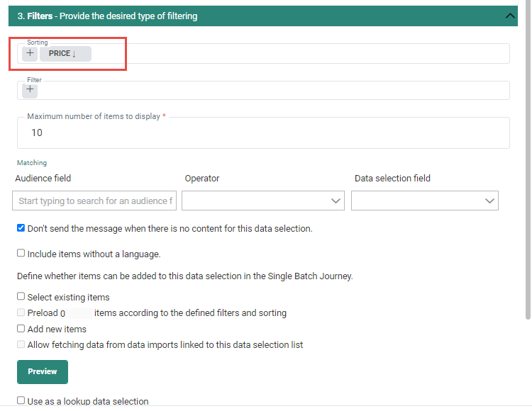Check the Select existing items option
This screenshot has height=411, width=532.
[x=21, y=297]
